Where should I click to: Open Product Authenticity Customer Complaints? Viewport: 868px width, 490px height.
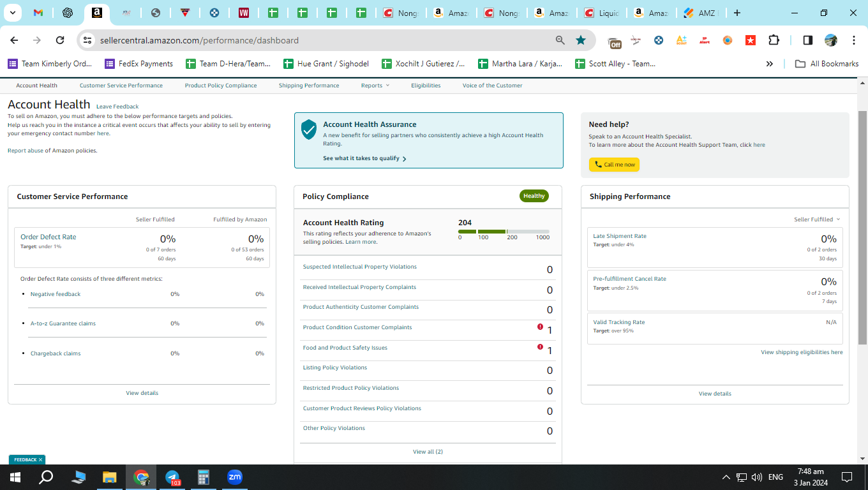tap(361, 307)
